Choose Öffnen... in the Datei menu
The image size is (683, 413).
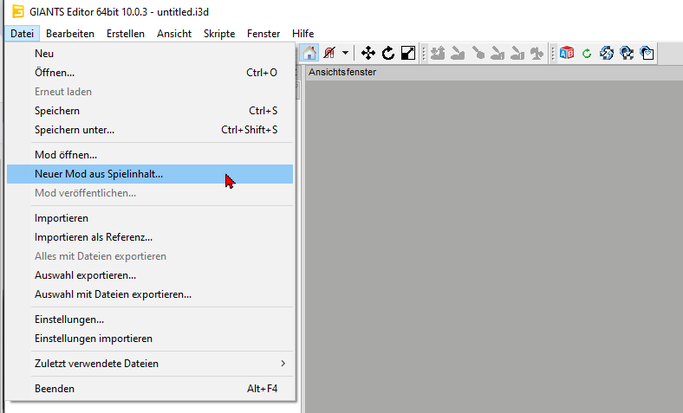(150, 73)
